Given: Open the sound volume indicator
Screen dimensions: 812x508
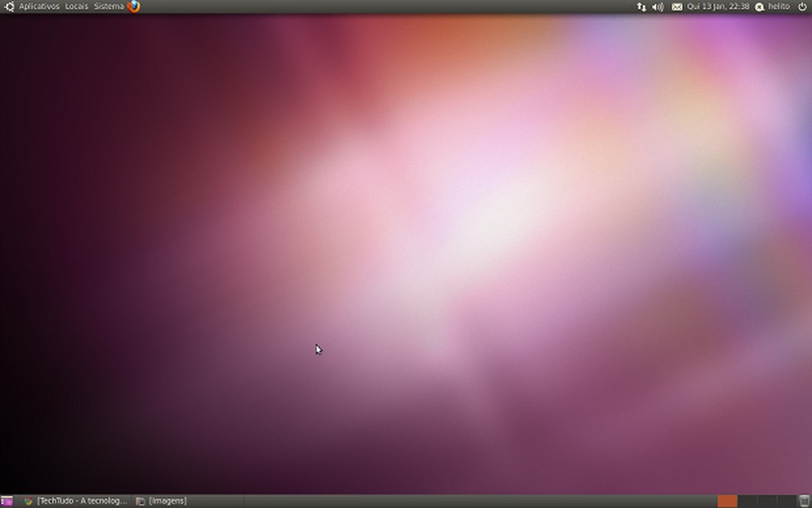Looking at the screenshot, I should 659,7.
